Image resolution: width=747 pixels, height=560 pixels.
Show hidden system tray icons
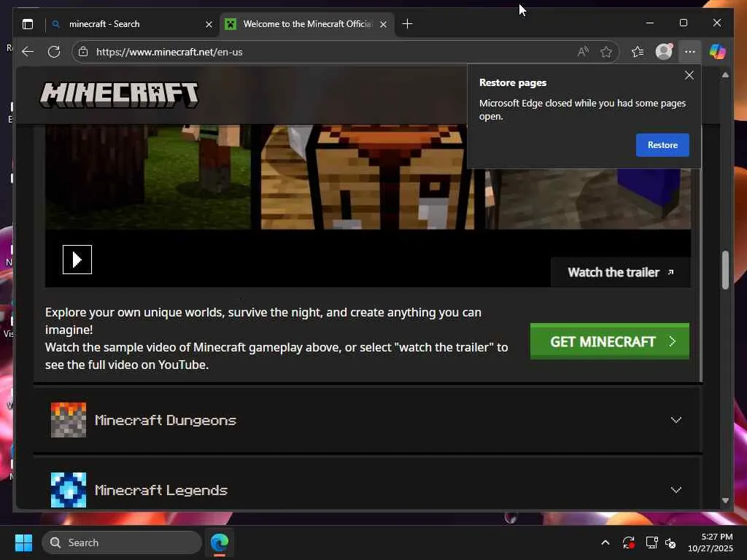[x=605, y=542]
